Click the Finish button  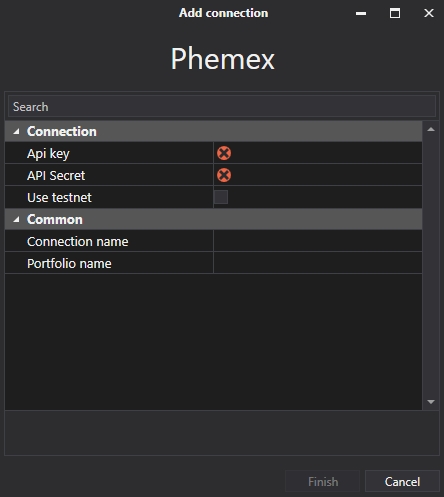pyautogui.click(x=322, y=481)
